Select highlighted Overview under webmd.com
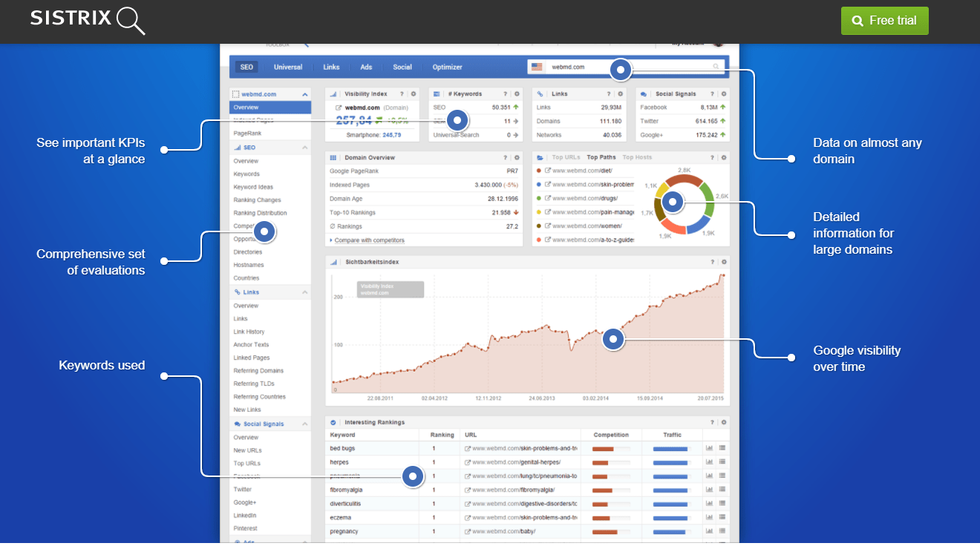 [270, 108]
